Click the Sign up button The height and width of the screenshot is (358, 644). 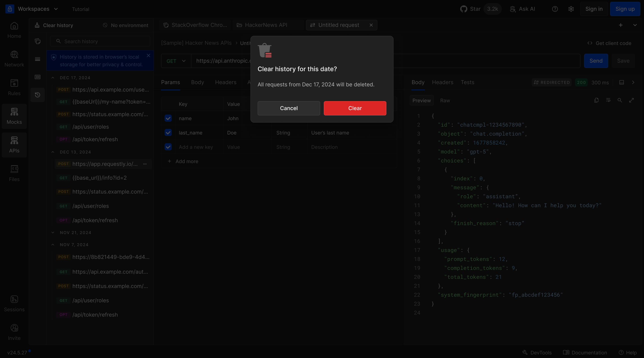pyautogui.click(x=625, y=9)
